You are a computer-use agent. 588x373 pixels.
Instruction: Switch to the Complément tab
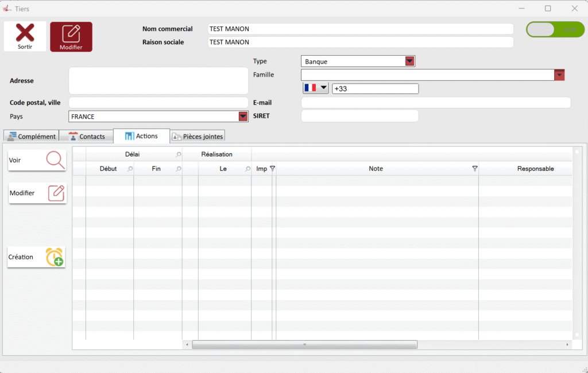point(32,136)
